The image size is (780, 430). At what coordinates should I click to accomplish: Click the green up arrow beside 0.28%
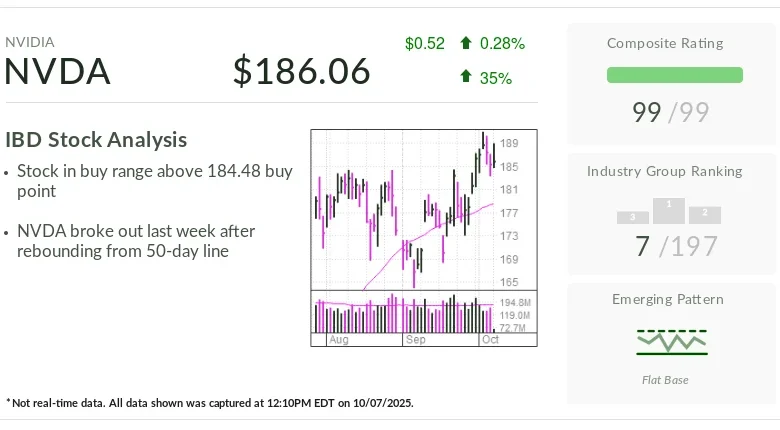[x=466, y=43]
